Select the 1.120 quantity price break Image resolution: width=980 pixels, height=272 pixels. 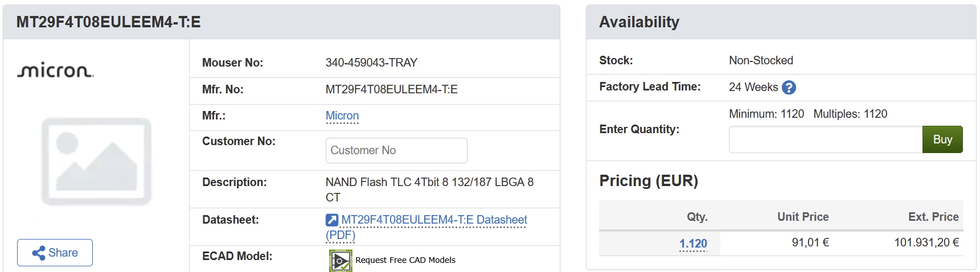click(x=693, y=244)
